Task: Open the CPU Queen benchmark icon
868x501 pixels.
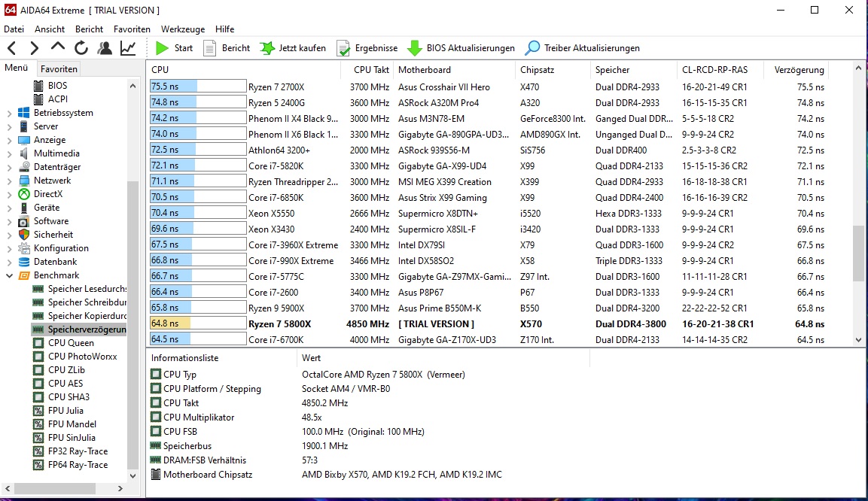Action: click(38, 343)
